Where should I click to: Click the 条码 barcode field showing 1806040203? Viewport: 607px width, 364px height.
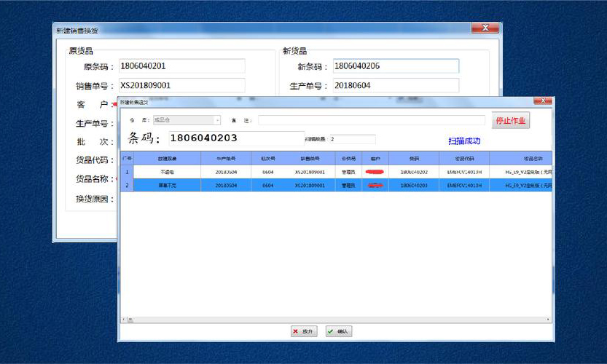[235, 138]
